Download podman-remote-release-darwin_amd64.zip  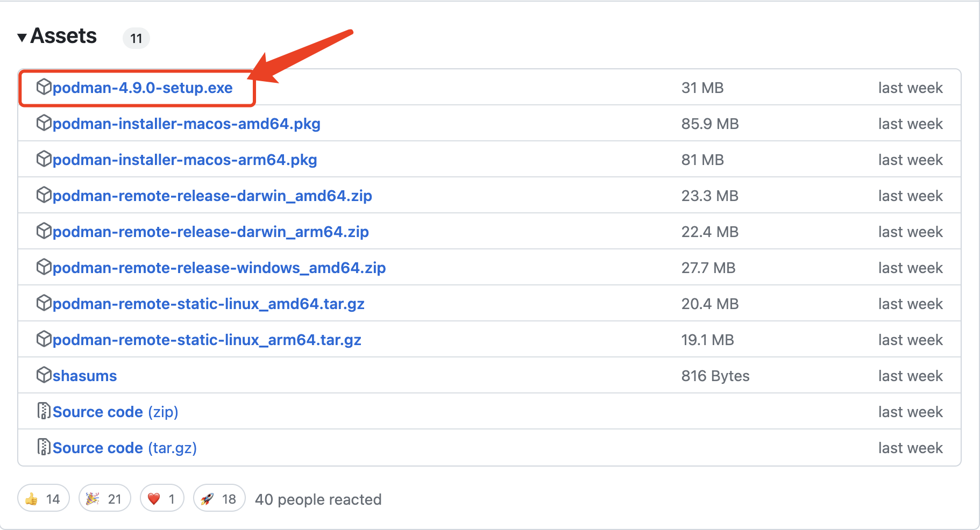(212, 196)
